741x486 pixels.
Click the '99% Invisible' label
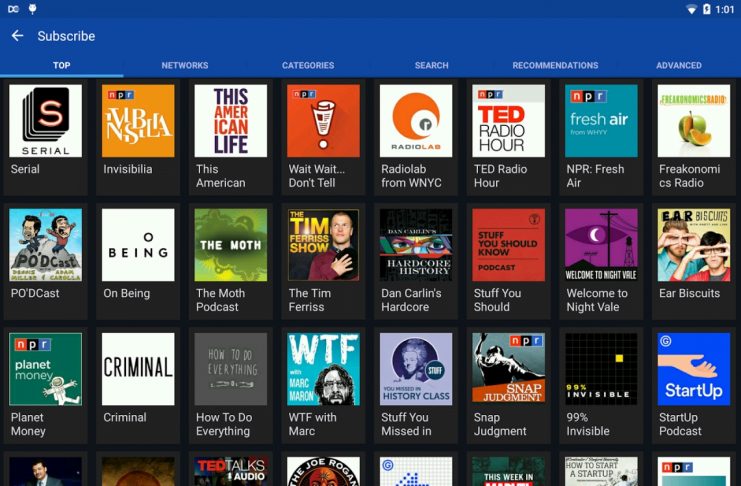[x=588, y=424]
